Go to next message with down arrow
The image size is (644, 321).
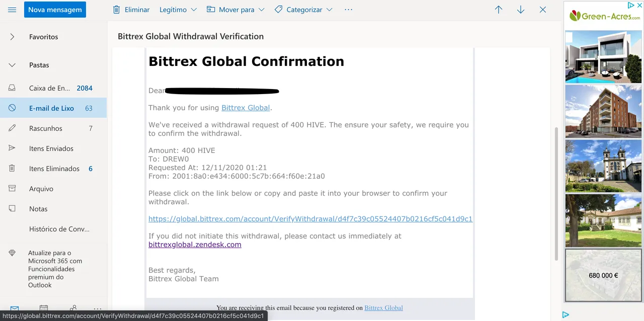tap(521, 10)
